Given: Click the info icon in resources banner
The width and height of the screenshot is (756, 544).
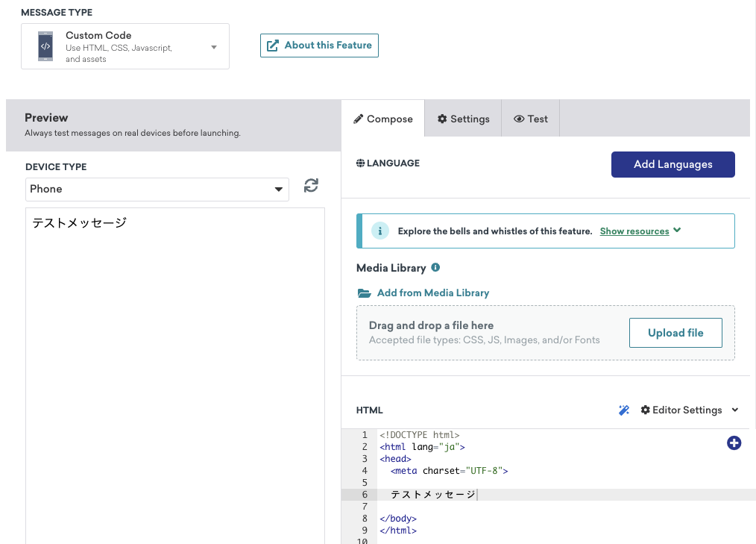Looking at the screenshot, I should (x=379, y=231).
